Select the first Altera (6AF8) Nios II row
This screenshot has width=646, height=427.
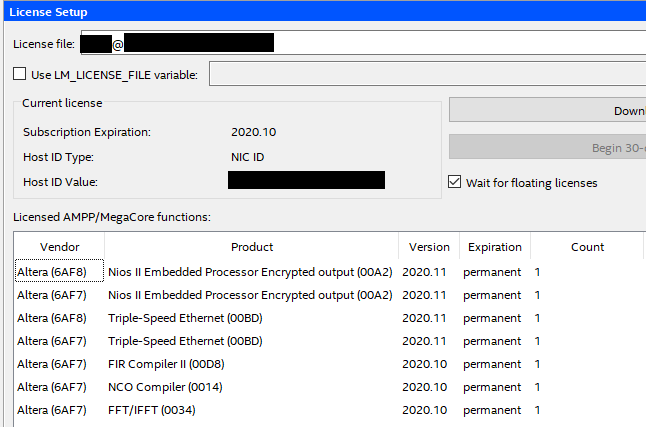click(x=330, y=272)
